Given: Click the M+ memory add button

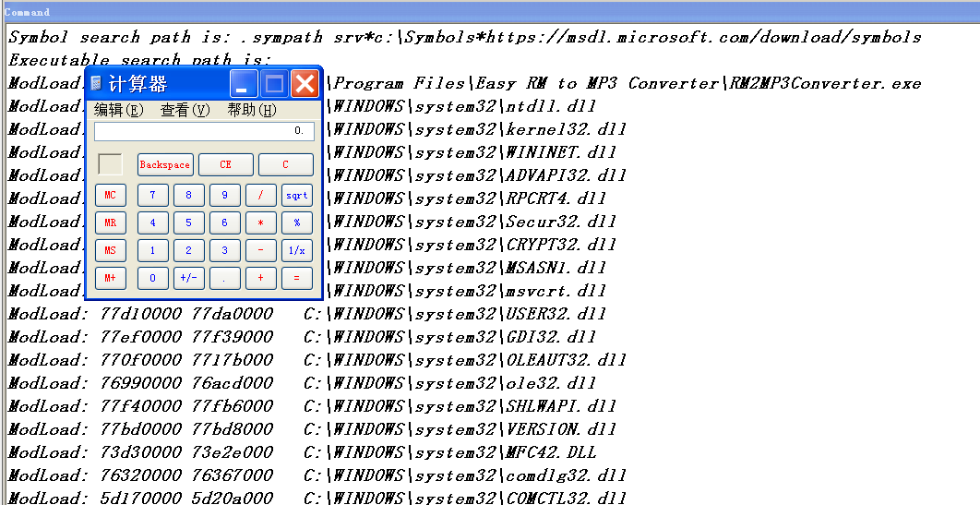Looking at the screenshot, I should pos(111,278).
